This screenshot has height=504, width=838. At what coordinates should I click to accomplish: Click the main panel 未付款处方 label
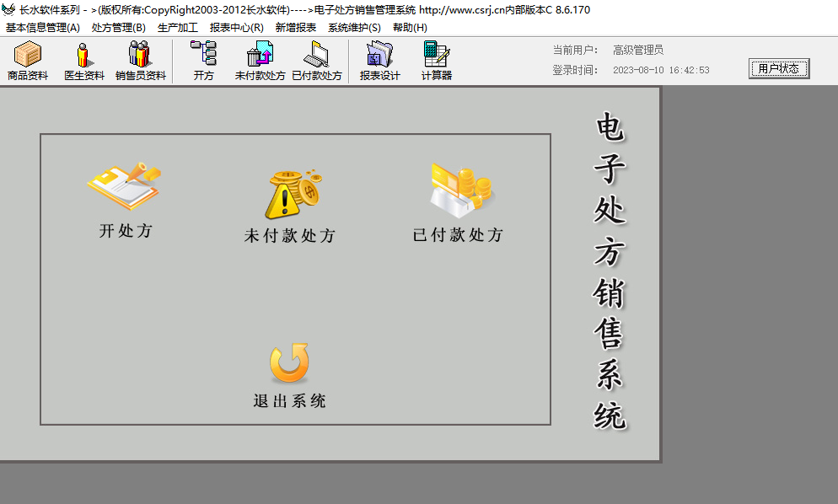(x=290, y=235)
